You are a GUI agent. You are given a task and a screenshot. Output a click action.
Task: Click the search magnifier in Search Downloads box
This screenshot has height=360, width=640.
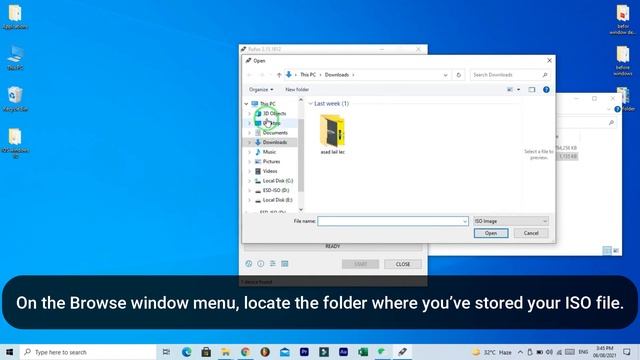tap(544, 75)
